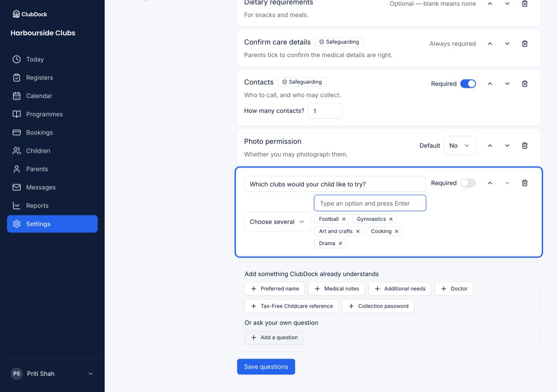
Task: Go to Bookings page
Action: pyautogui.click(x=52, y=133)
